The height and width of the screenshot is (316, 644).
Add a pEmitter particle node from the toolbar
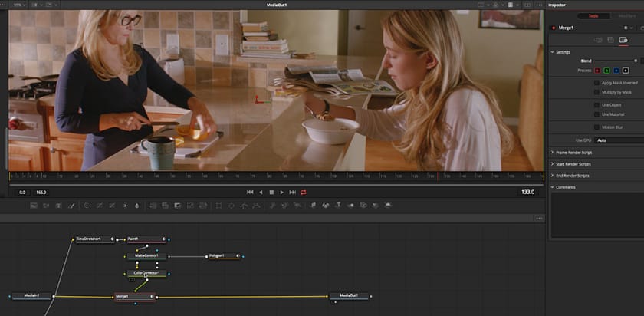[272, 205]
